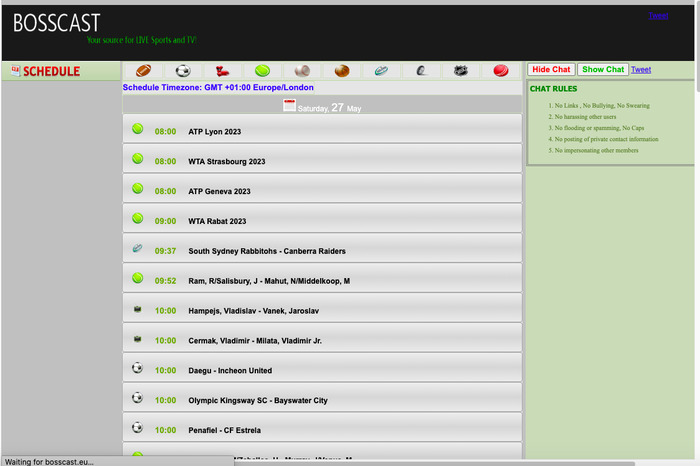Click the horizontal scrollbar at page bottom
Screen dimensions: 700x466
click(x=433, y=463)
